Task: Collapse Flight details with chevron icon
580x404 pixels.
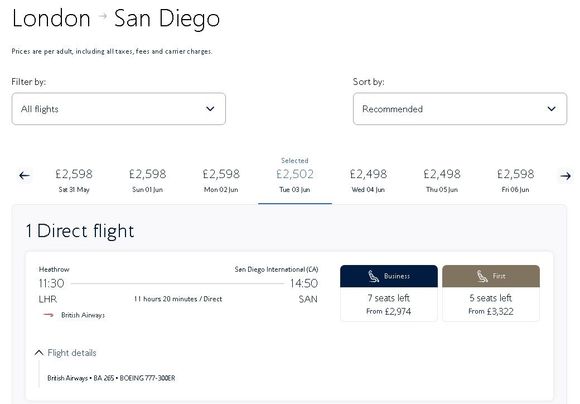Action: [39, 353]
